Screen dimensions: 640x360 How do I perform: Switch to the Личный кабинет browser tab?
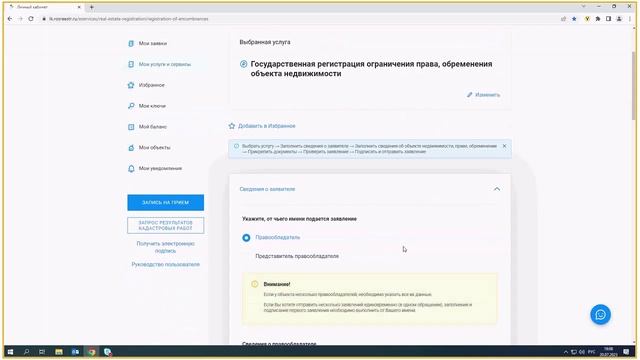pos(45,7)
